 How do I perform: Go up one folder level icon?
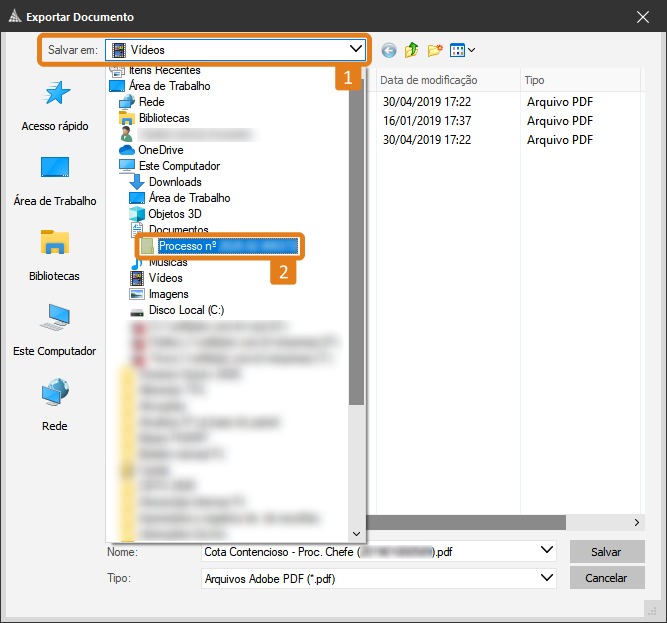(x=411, y=50)
